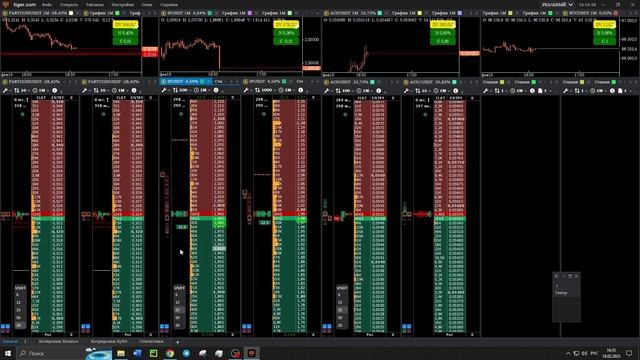Open the Справка menu
640x360 pixels.
pos(169,4)
